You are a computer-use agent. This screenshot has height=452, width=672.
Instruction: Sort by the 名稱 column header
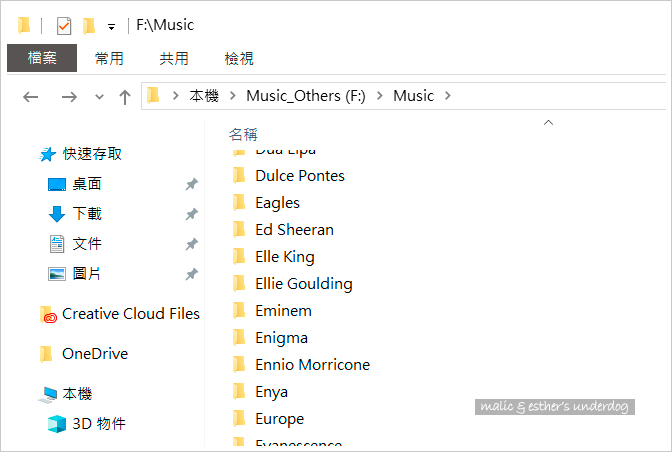[243, 135]
